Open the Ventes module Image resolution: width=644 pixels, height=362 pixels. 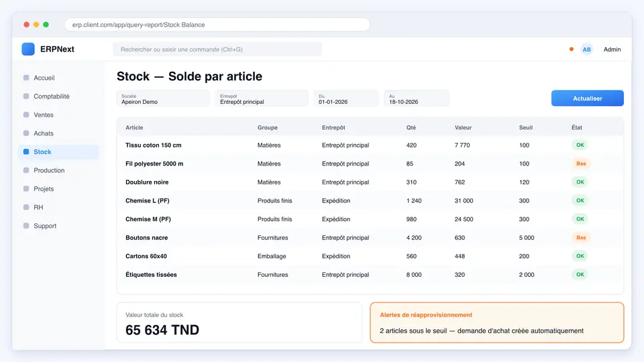59,115
